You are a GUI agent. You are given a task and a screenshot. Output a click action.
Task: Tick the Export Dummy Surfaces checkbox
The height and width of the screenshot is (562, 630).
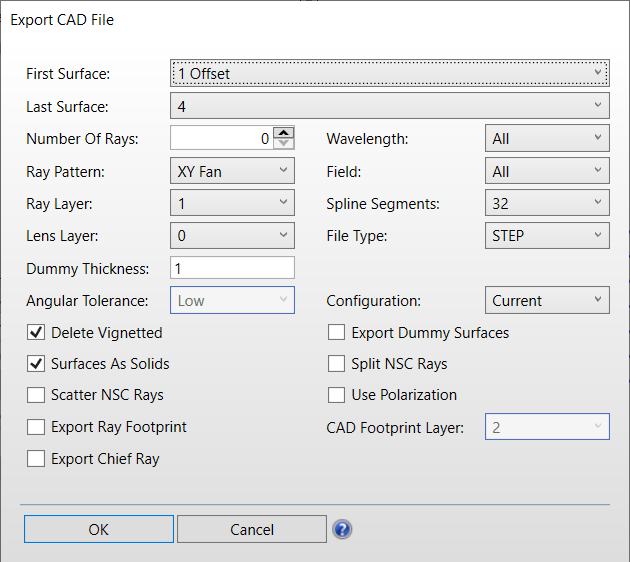(x=336, y=333)
